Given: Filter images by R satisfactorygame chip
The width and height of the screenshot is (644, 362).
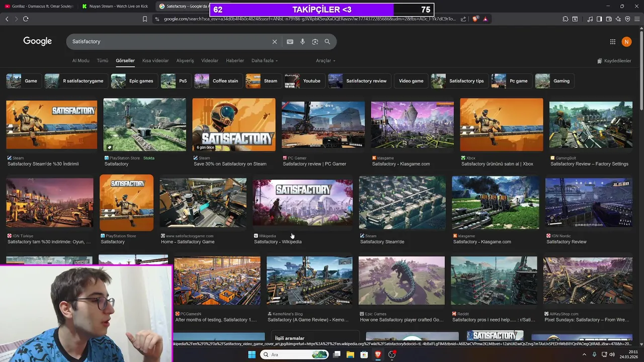Looking at the screenshot, I should pos(75,81).
